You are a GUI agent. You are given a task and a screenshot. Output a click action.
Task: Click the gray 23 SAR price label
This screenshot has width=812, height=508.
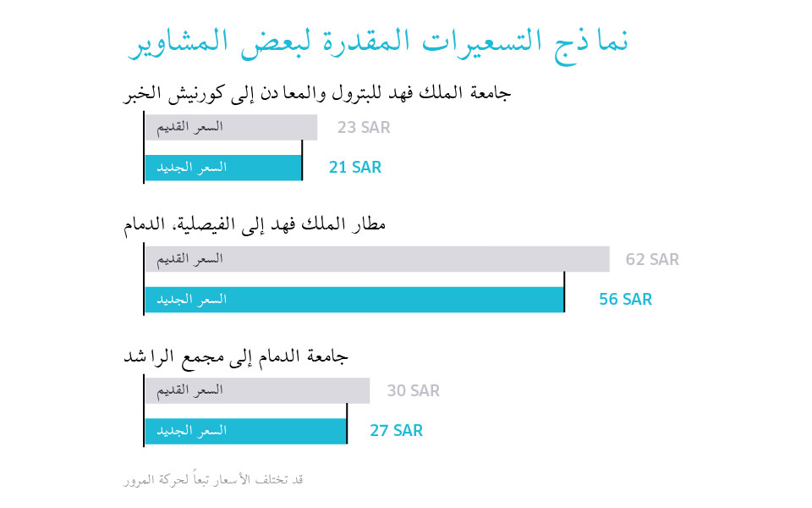coord(364,128)
